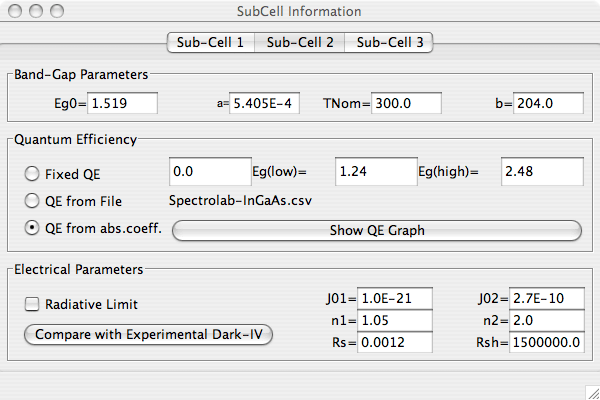The image size is (600, 400).
Task: Click the Eg0 input field
Action: [123, 102]
